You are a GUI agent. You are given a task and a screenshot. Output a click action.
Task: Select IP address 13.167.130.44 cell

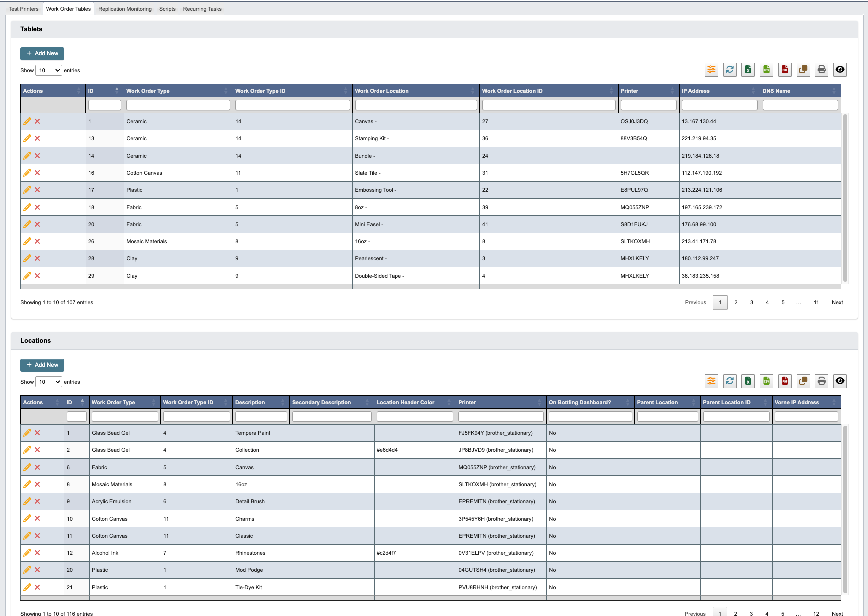(x=719, y=121)
